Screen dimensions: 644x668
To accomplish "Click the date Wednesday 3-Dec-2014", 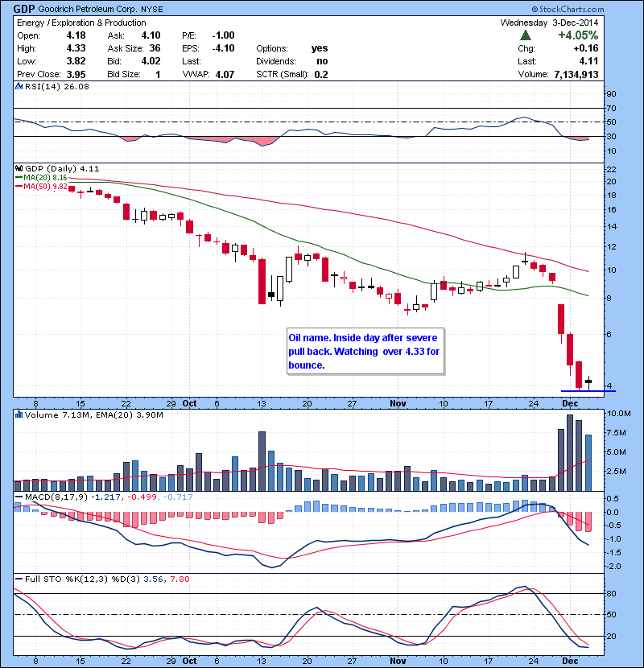I will tap(549, 23).
